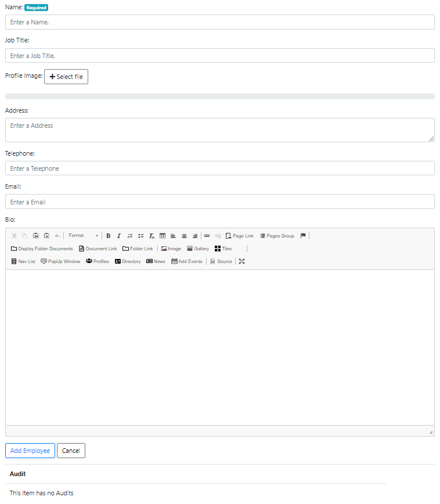Image resolution: width=440 pixels, height=504 pixels.
Task: Click the Bio editor resize grip
Action: click(431, 433)
